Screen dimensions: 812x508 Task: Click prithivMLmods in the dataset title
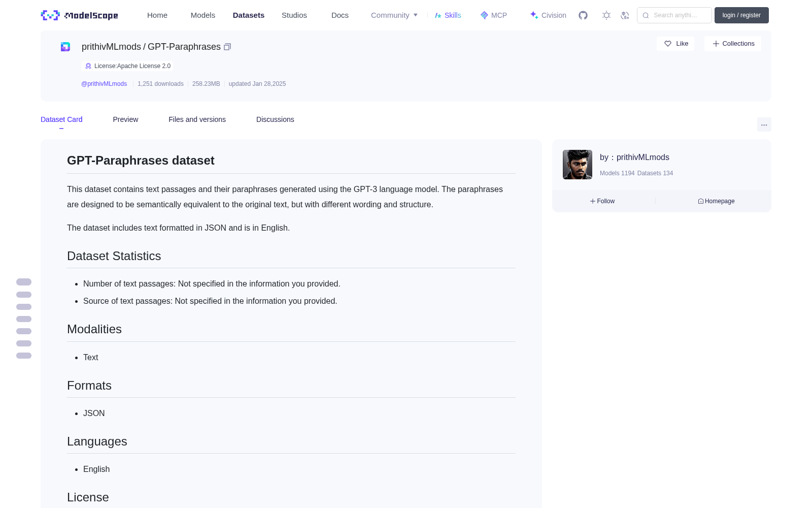pyautogui.click(x=111, y=47)
